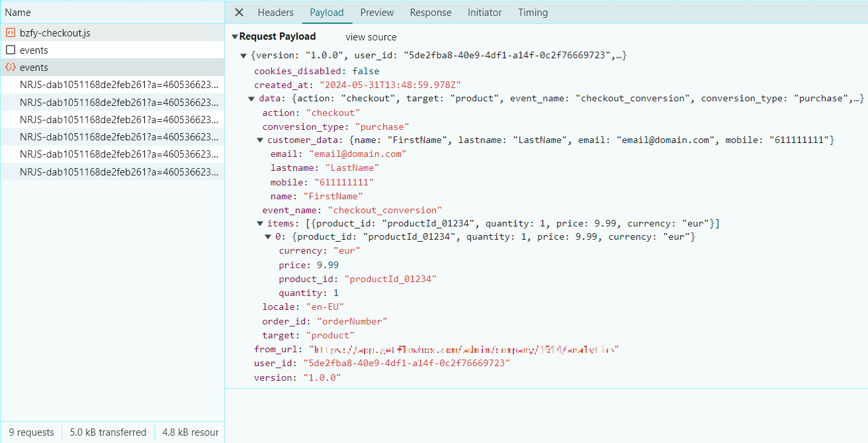Click the orange JSON icon beside events

10,68
